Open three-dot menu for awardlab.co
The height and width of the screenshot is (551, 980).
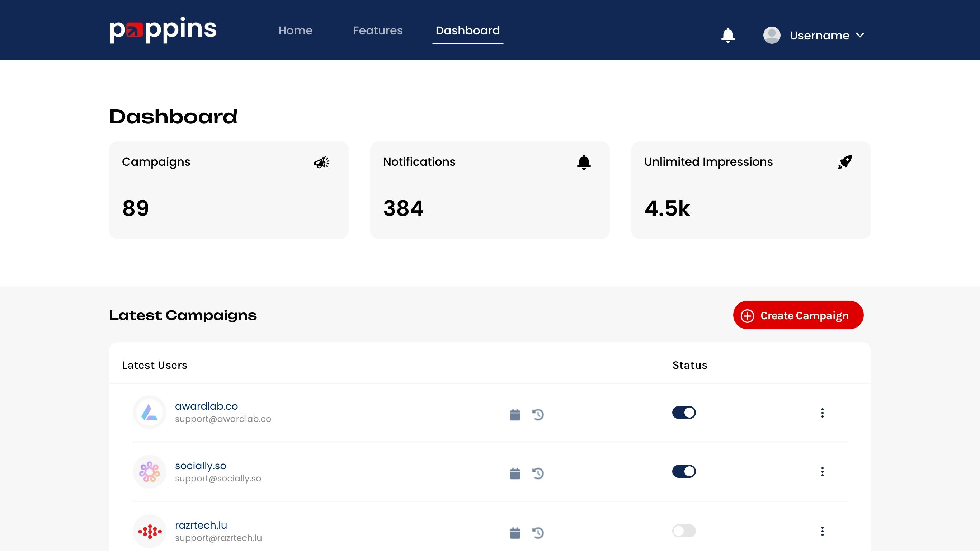tap(822, 413)
